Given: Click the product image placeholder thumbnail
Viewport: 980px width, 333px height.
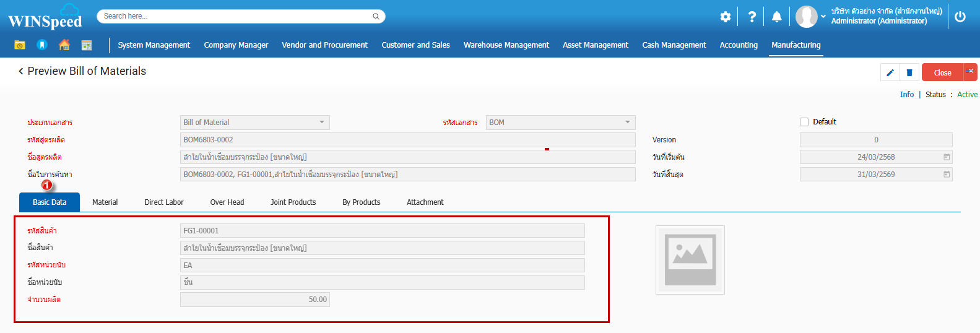Looking at the screenshot, I should point(690,259).
